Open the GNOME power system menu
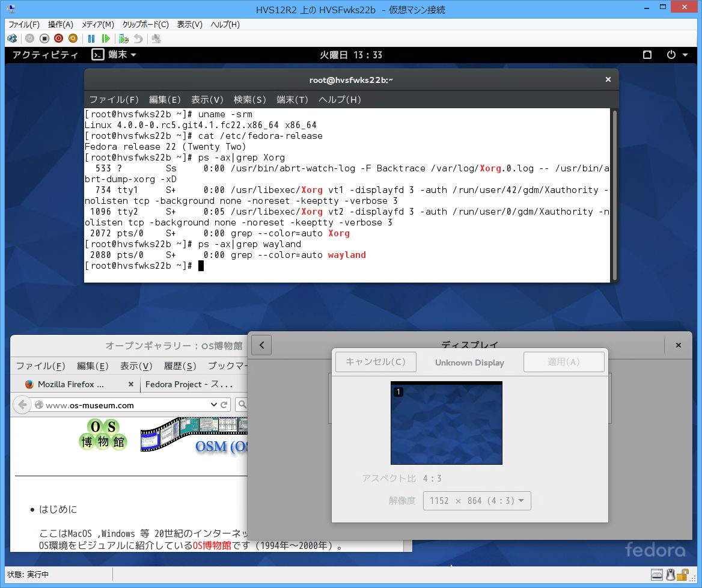The width and height of the screenshot is (702, 588). point(677,55)
